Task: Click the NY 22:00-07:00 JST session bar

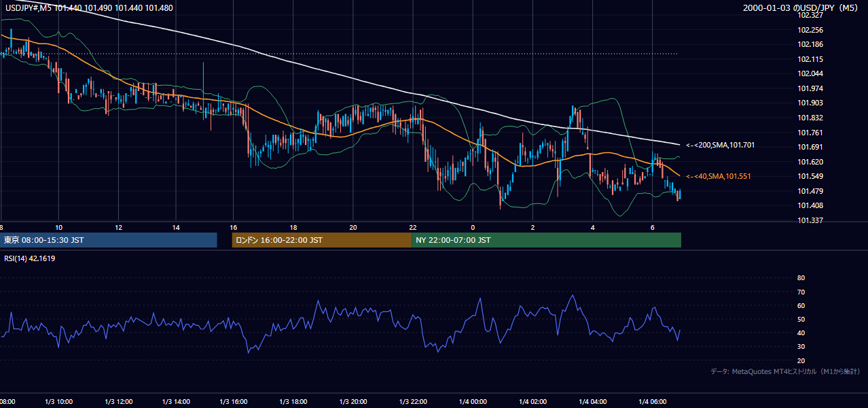Action: pos(546,240)
